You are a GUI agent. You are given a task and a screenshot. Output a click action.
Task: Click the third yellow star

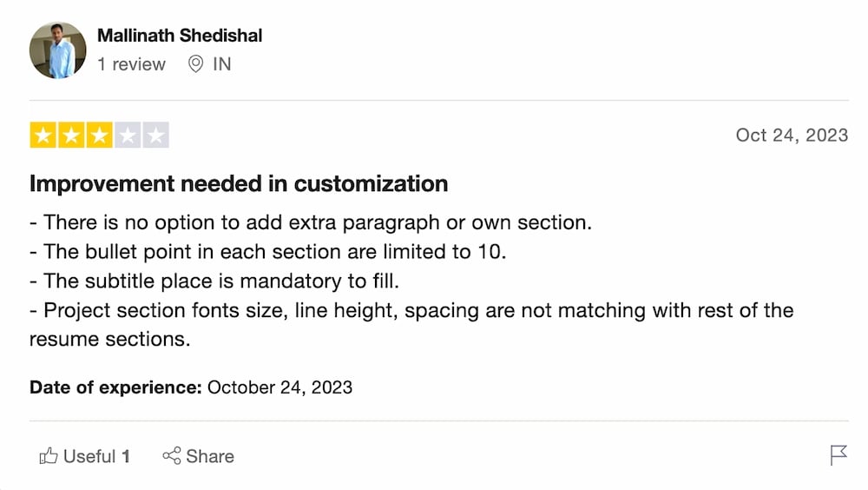[100, 136]
